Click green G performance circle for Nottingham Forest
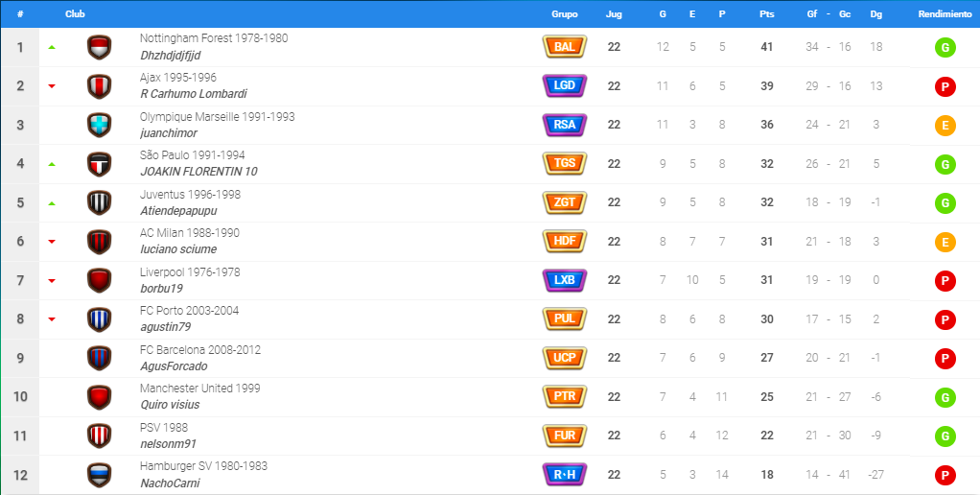Image resolution: width=980 pixels, height=495 pixels. click(945, 48)
